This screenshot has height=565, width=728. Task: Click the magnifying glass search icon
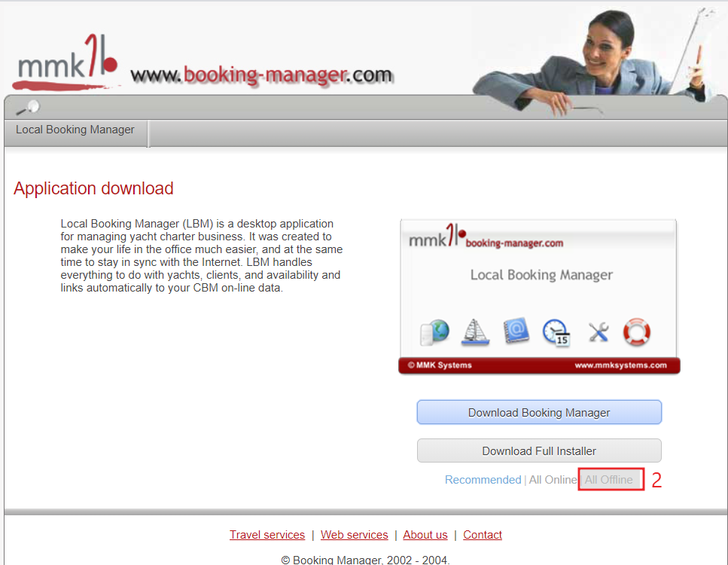click(28, 107)
